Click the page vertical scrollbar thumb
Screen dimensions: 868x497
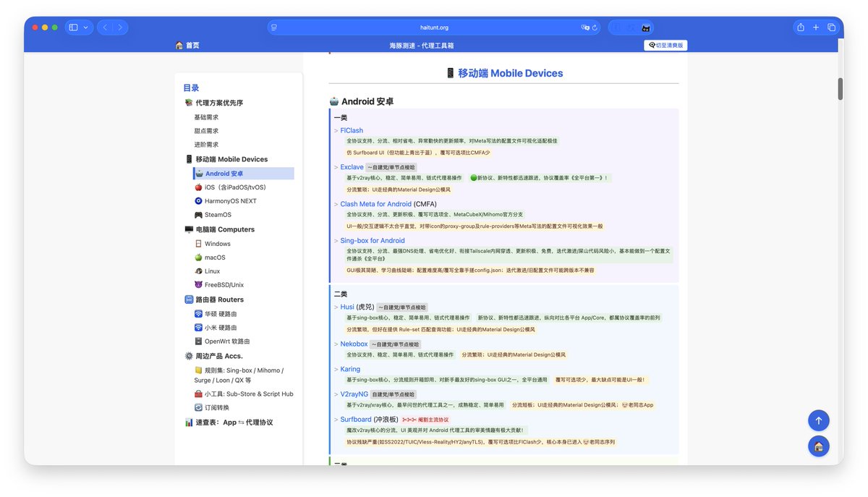click(841, 88)
